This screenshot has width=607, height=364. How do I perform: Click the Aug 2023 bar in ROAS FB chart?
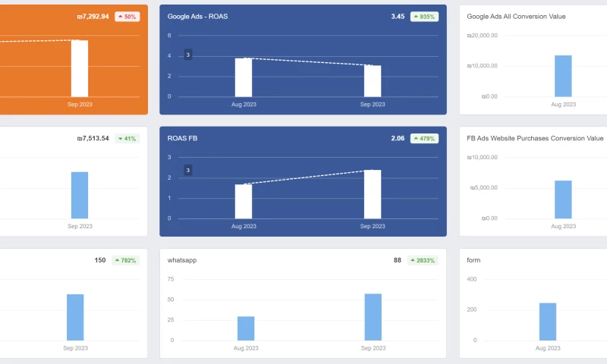click(244, 202)
